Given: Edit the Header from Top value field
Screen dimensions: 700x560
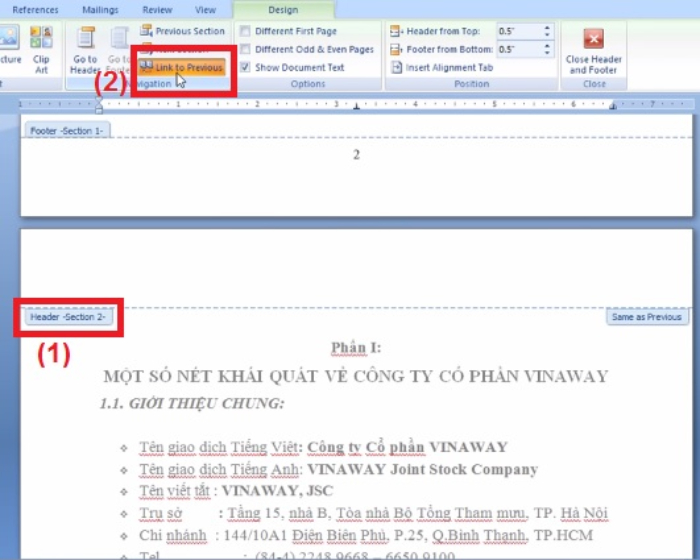Looking at the screenshot, I should [x=520, y=31].
